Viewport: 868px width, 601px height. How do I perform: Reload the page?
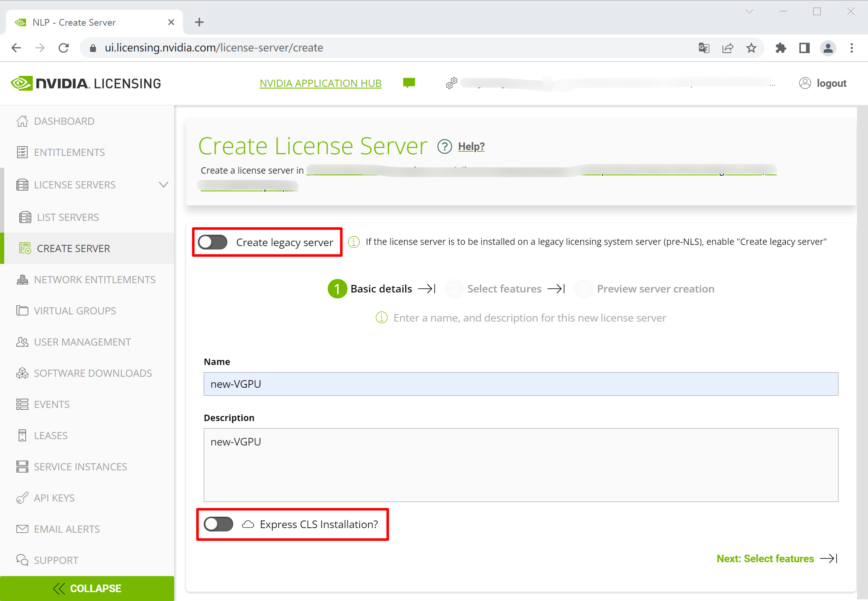(64, 48)
